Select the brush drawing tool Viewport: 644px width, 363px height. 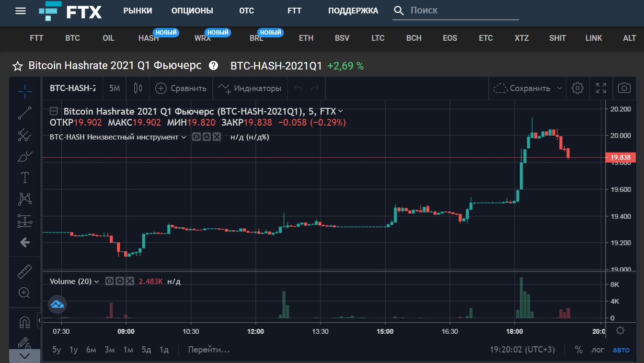point(25,156)
